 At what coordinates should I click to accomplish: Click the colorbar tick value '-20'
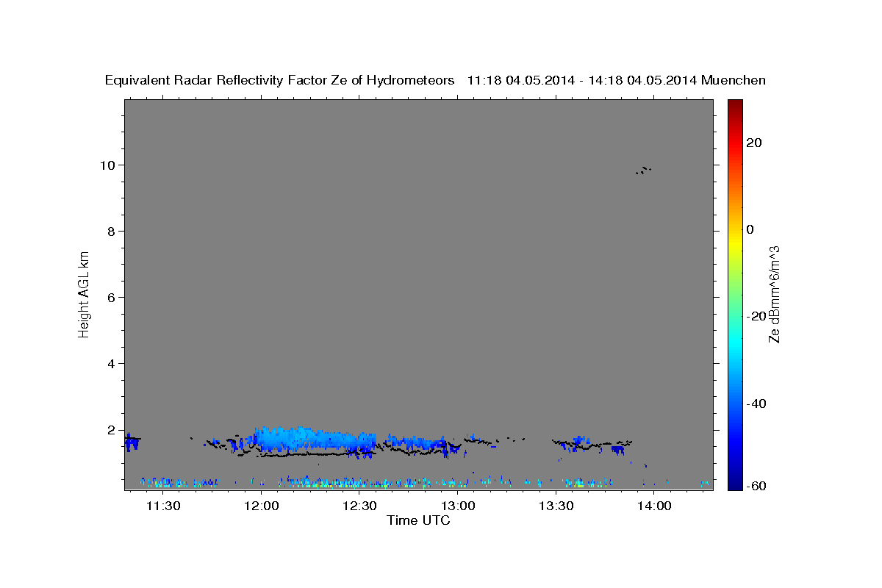click(x=757, y=316)
